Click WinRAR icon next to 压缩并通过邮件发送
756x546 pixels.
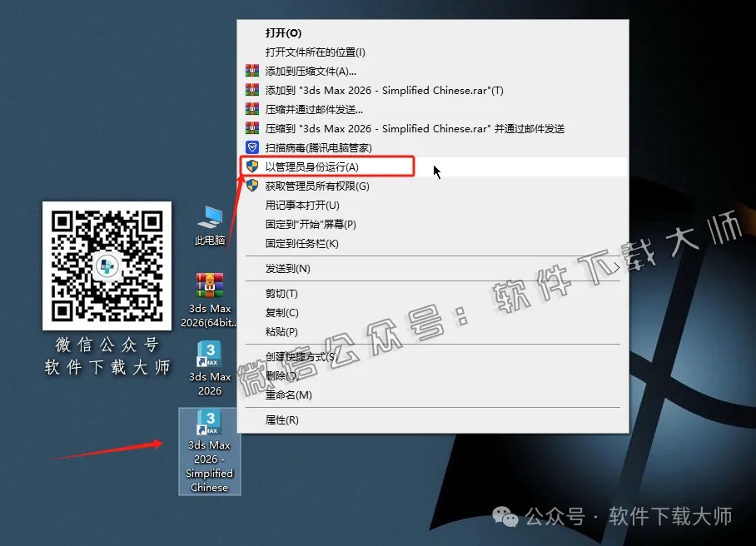pos(252,109)
